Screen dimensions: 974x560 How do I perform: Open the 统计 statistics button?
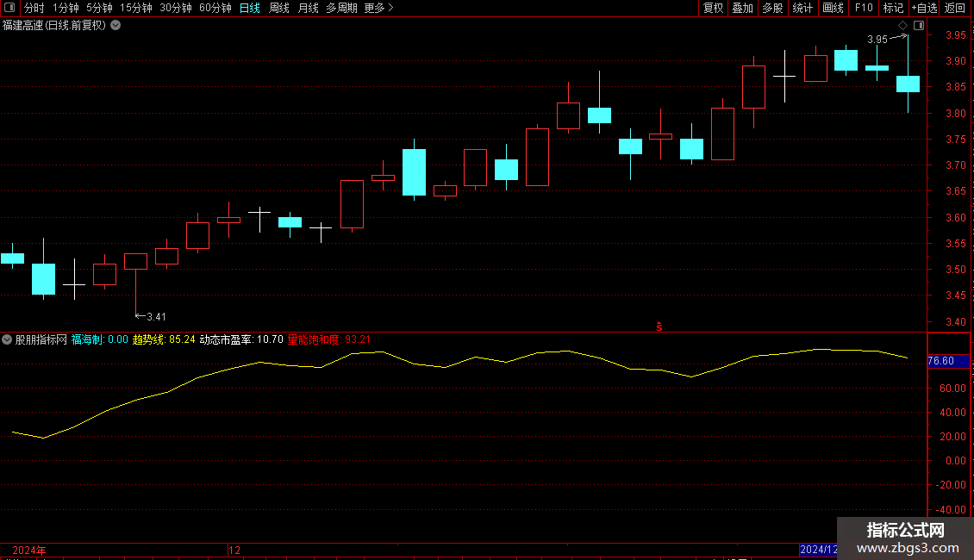tap(802, 8)
